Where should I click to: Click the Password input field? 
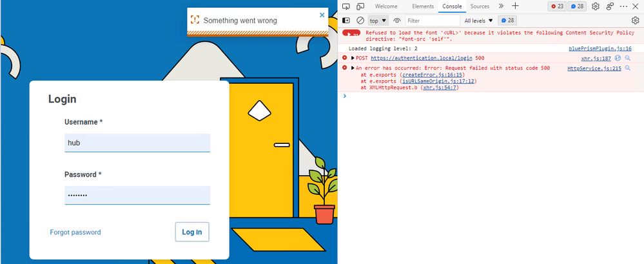coord(137,196)
